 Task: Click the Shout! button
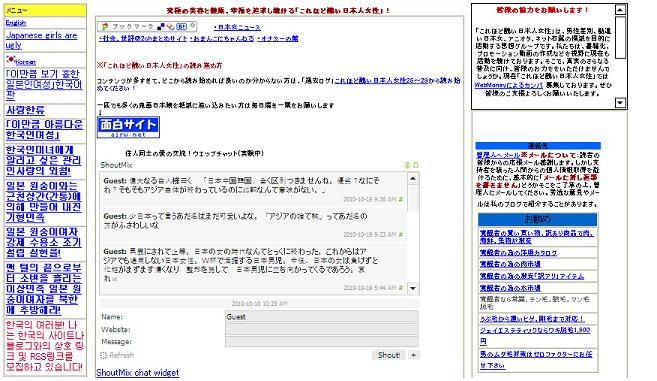coord(388,355)
